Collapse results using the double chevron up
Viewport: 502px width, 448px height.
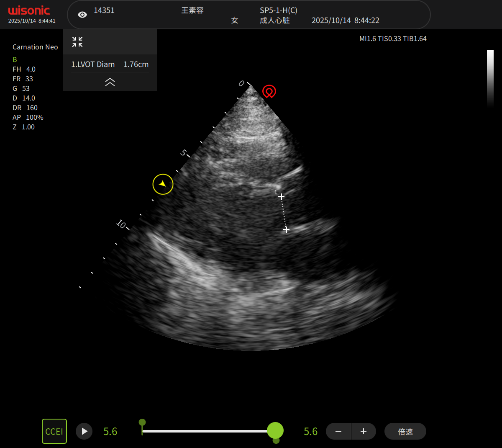point(110,82)
